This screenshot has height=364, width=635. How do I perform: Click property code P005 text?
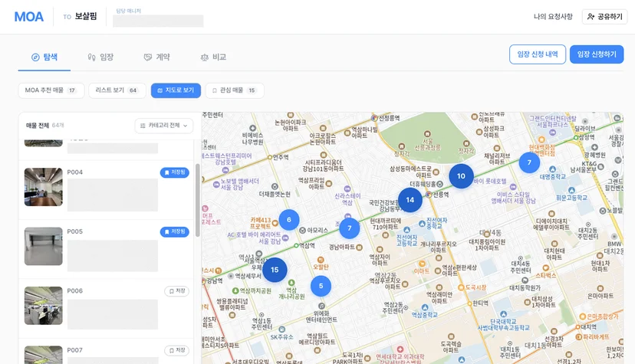click(x=75, y=231)
